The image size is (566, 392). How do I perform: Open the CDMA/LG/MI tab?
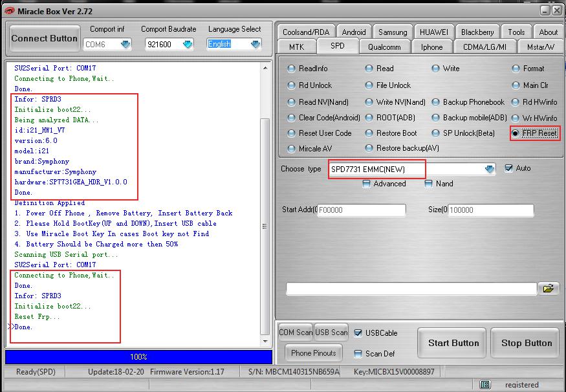484,47
